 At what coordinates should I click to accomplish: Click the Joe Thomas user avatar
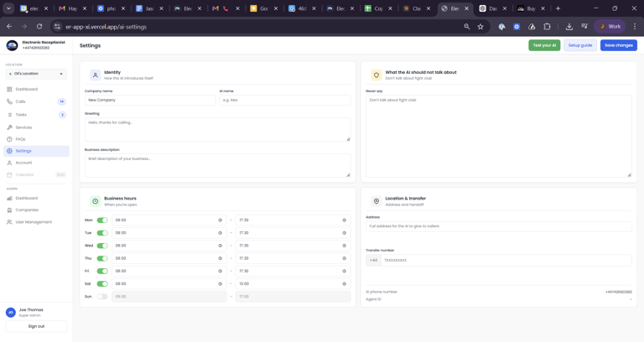11,313
